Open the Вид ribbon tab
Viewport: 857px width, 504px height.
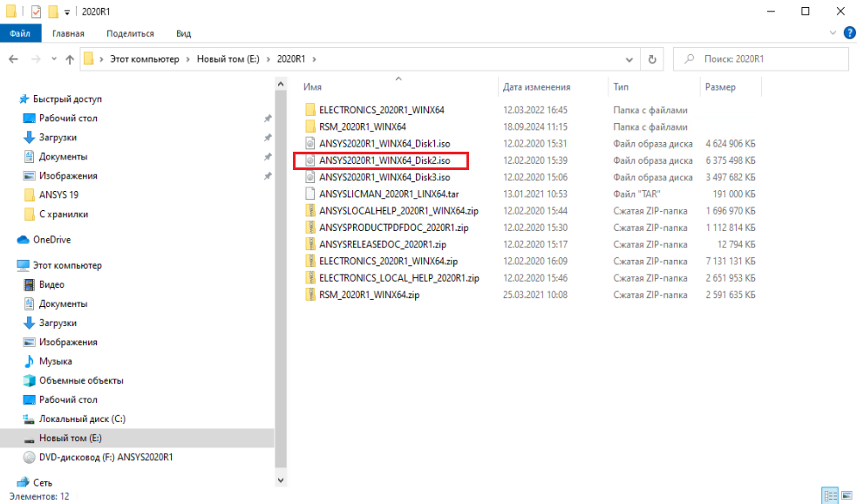click(x=184, y=33)
